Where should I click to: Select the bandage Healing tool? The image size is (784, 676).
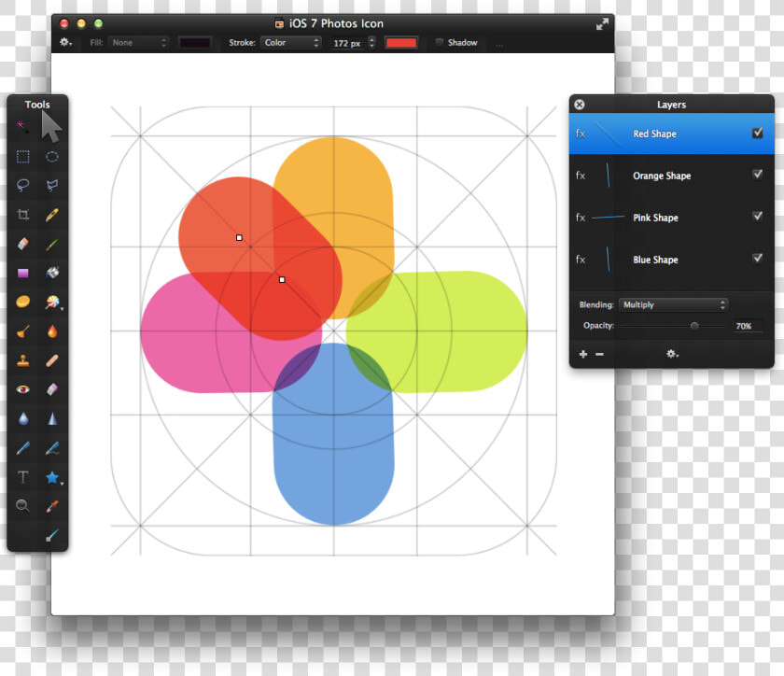coord(52,360)
